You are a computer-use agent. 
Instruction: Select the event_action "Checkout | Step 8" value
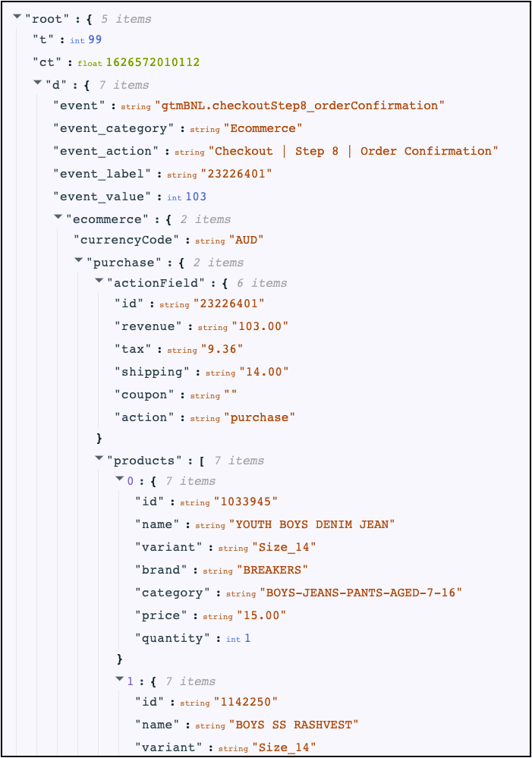353,151
